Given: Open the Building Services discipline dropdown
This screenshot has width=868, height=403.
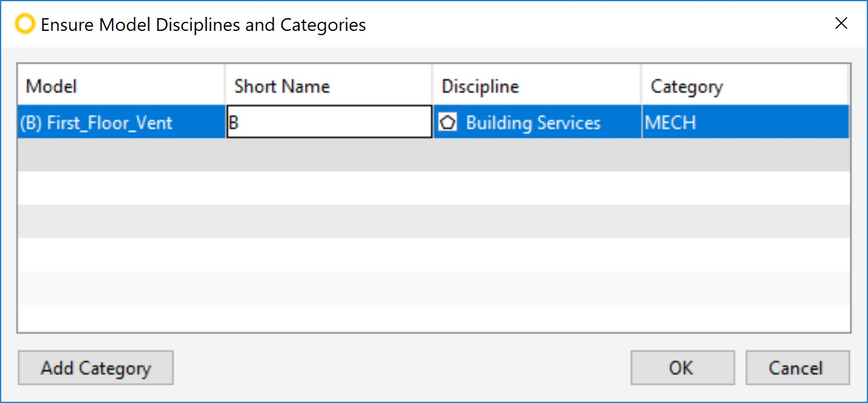Looking at the screenshot, I should click(x=538, y=122).
